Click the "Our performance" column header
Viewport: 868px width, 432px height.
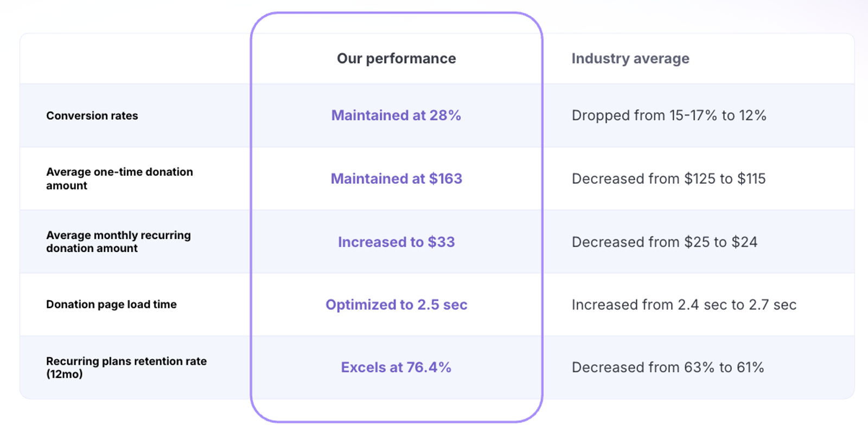396,59
